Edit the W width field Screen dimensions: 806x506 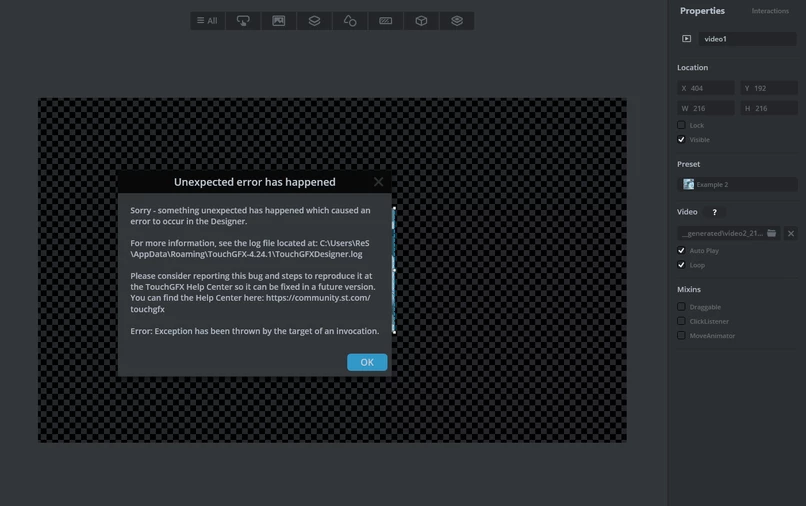pyautogui.click(x=705, y=108)
